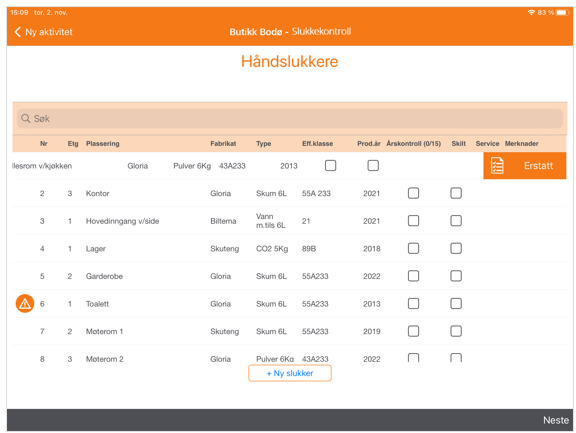Sort by the Prod.år column header

pyautogui.click(x=369, y=144)
